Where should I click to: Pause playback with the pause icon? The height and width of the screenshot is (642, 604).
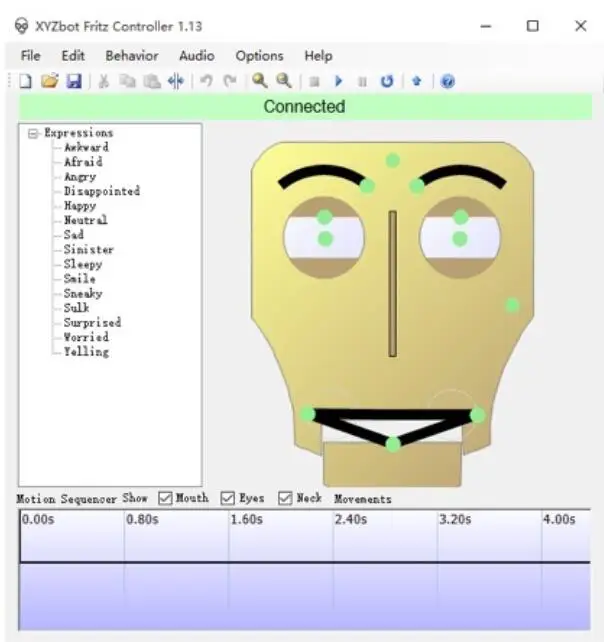click(362, 81)
